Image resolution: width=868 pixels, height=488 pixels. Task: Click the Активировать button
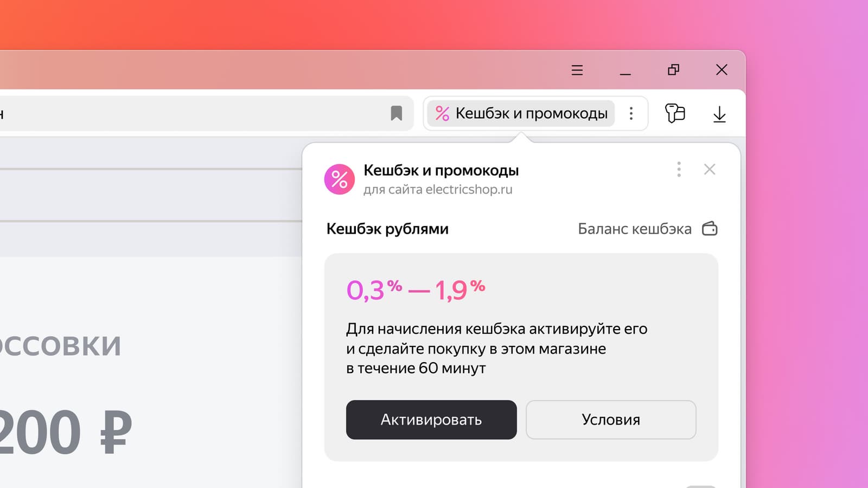tap(431, 420)
